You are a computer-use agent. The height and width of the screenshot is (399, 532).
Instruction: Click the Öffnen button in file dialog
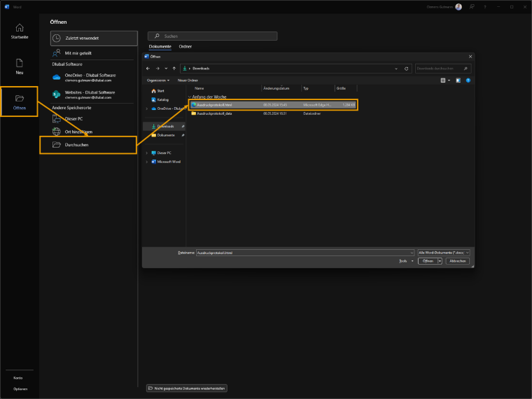click(428, 261)
